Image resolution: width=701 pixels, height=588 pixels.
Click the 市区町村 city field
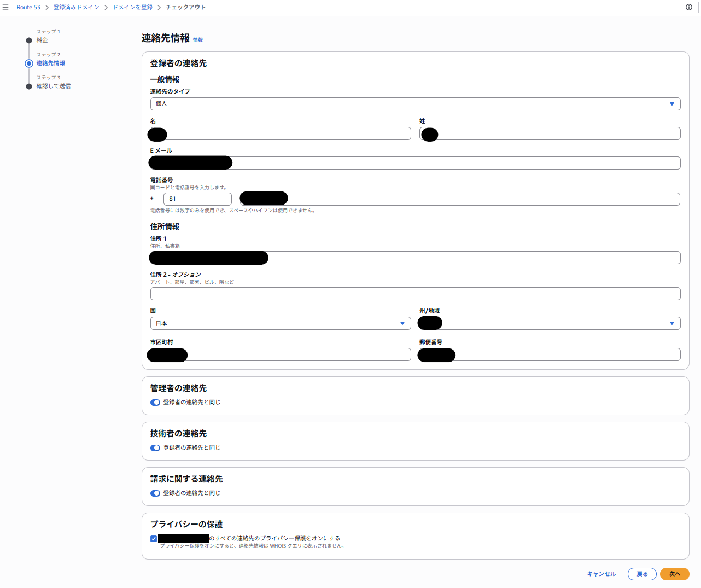[281, 354]
